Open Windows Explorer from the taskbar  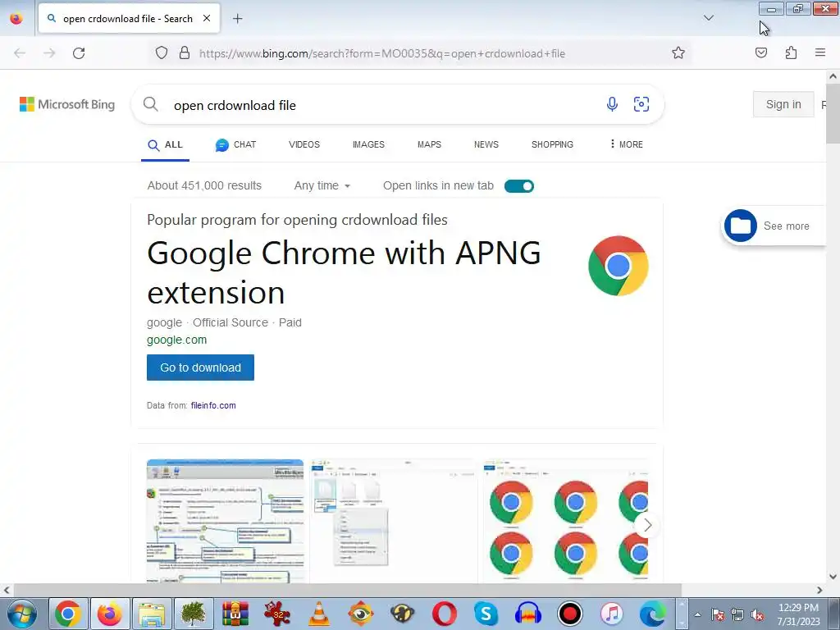click(x=152, y=614)
